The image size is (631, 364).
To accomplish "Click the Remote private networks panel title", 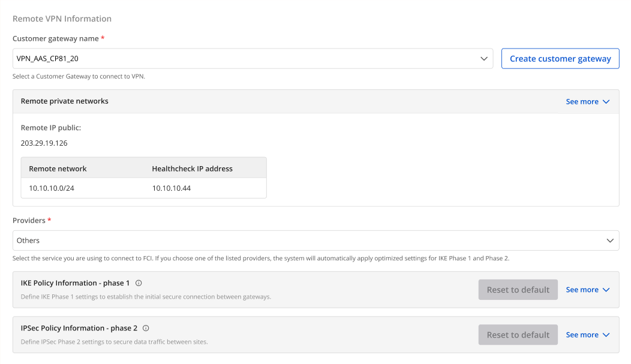I will 65,101.
